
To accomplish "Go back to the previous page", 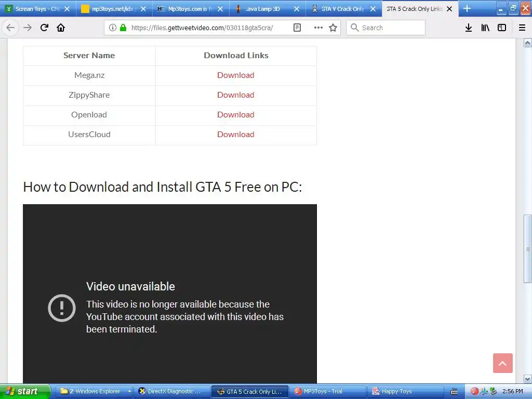I will tap(10, 28).
